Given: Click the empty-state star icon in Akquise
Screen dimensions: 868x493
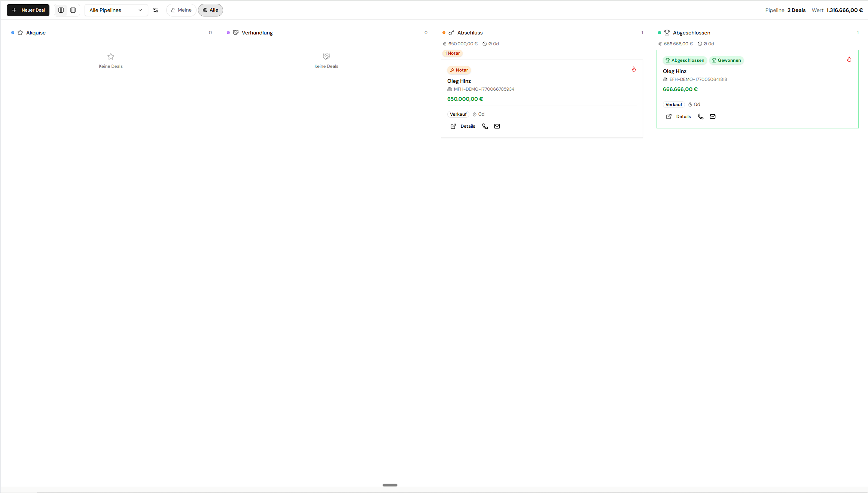Looking at the screenshot, I should pyautogui.click(x=111, y=57).
